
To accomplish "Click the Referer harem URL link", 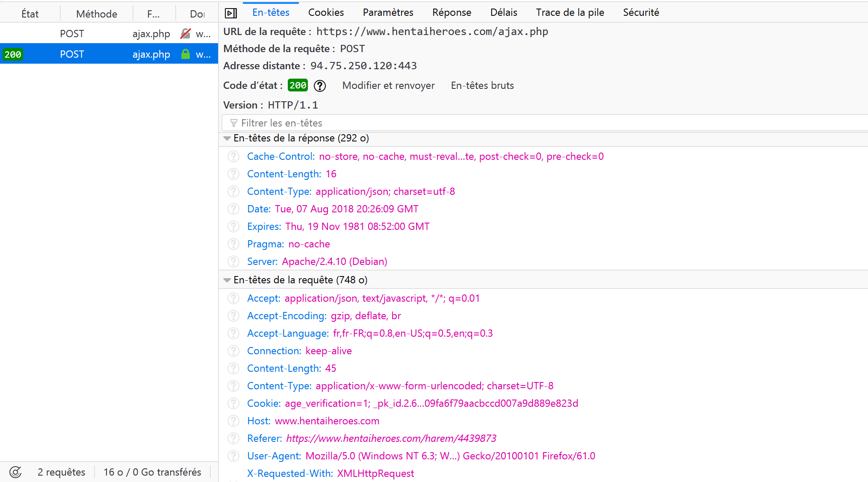I will pos(391,438).
